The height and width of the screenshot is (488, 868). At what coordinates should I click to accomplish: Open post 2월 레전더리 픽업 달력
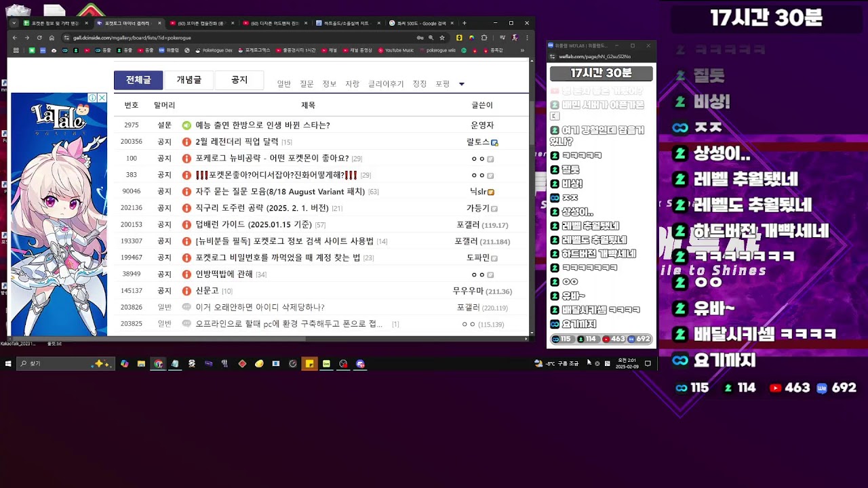(237, 142)
